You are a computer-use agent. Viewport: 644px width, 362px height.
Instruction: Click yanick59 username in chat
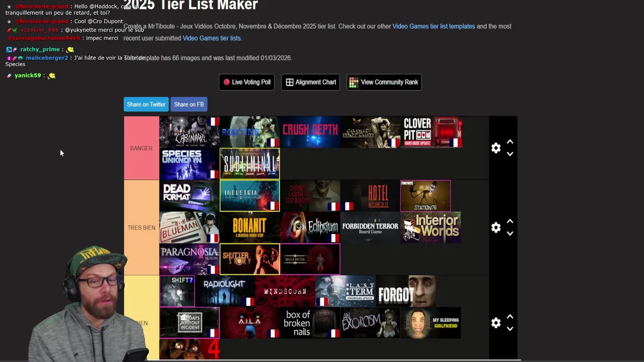click(x=28, y=75)
